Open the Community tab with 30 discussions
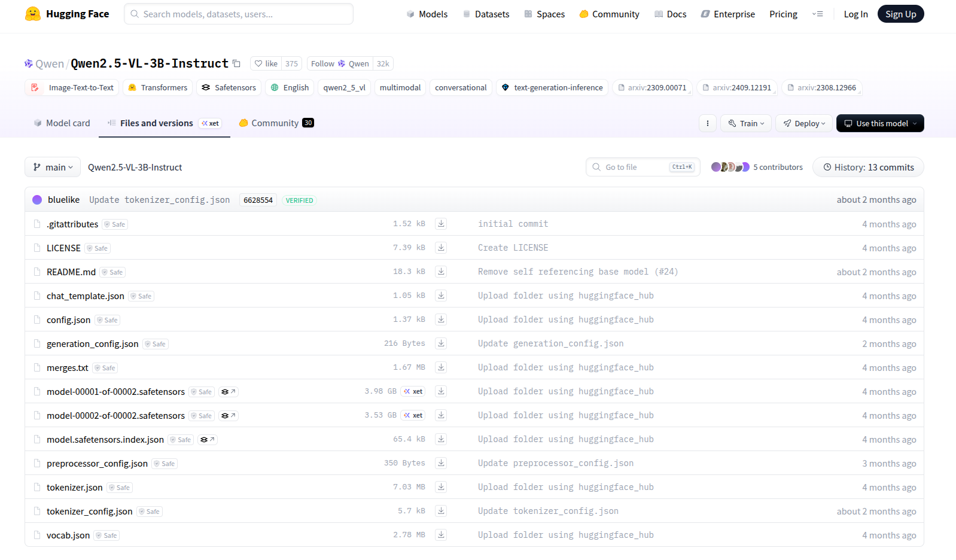Viewport: 956px width, 560px height. (276, 123)
